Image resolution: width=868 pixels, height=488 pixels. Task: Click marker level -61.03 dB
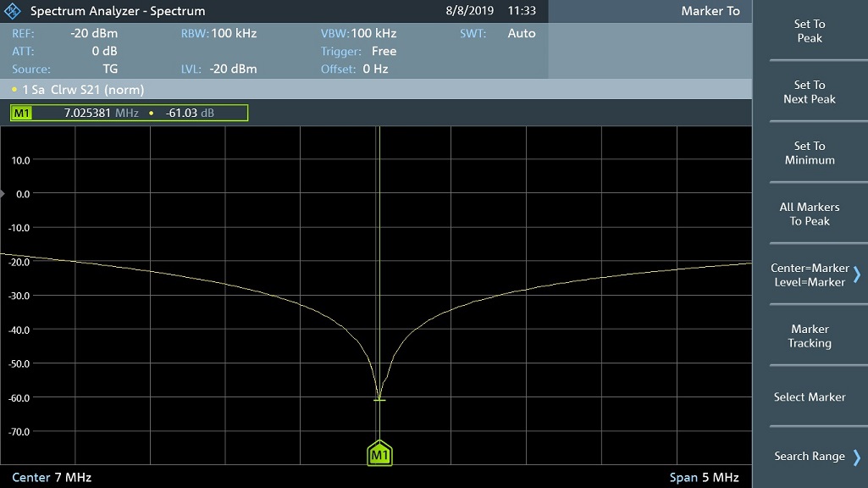coord(190,113)
